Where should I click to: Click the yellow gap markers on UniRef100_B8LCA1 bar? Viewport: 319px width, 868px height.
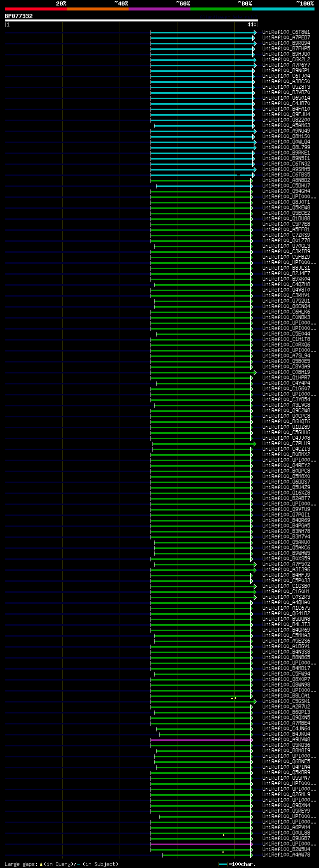(234, 698)
